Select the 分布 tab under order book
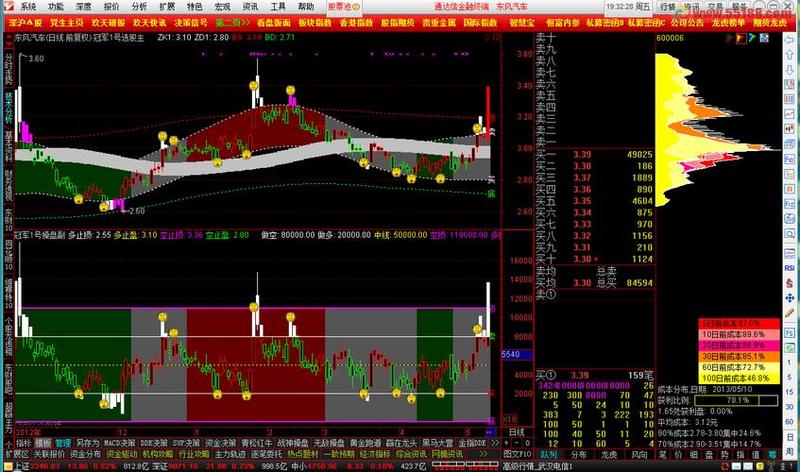 (578, 454)
